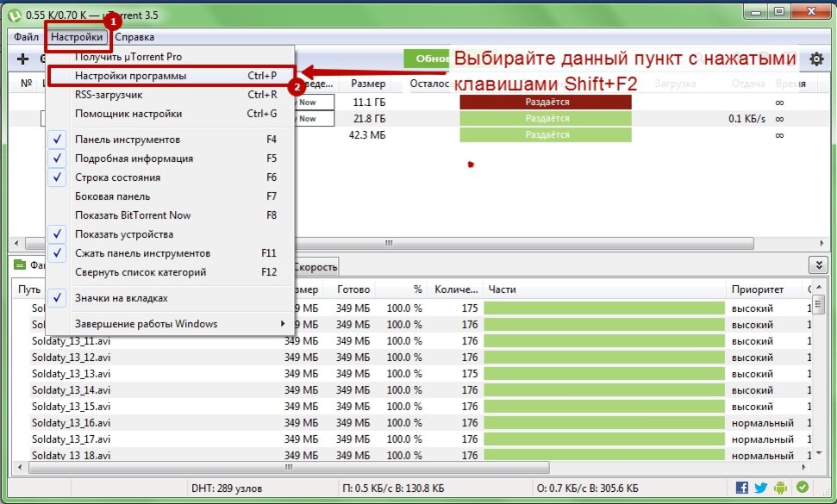Toggle Панель инструментов checkmark item

point(170,140)
